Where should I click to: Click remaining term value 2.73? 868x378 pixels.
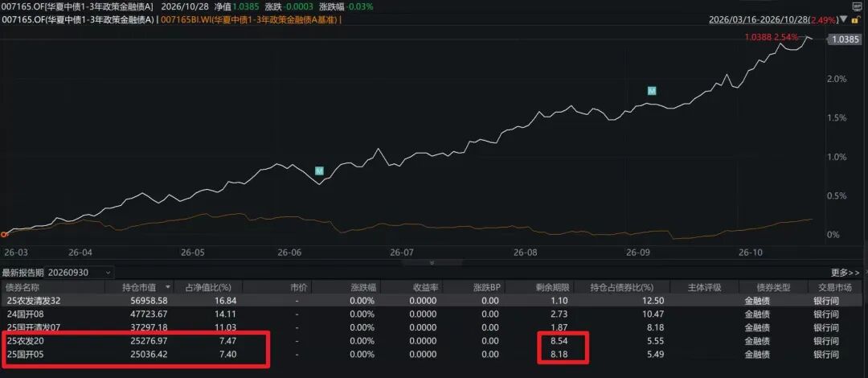[560, 314]
